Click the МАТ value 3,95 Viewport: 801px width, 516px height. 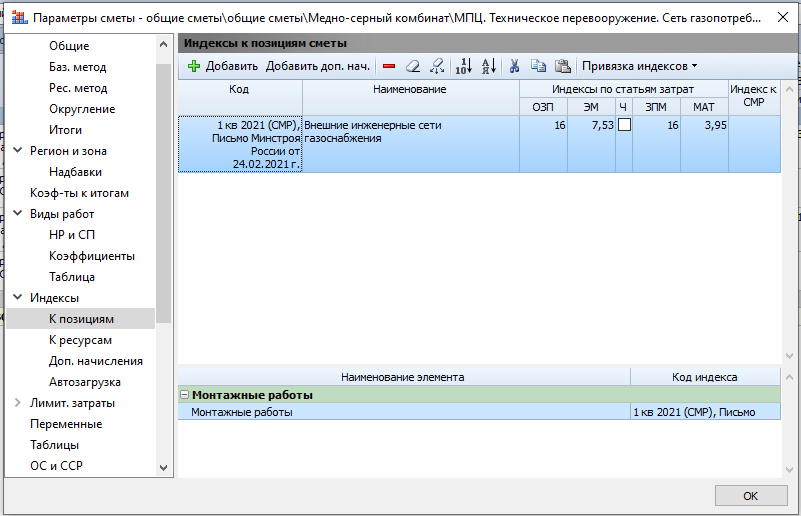tap(704, 144)
